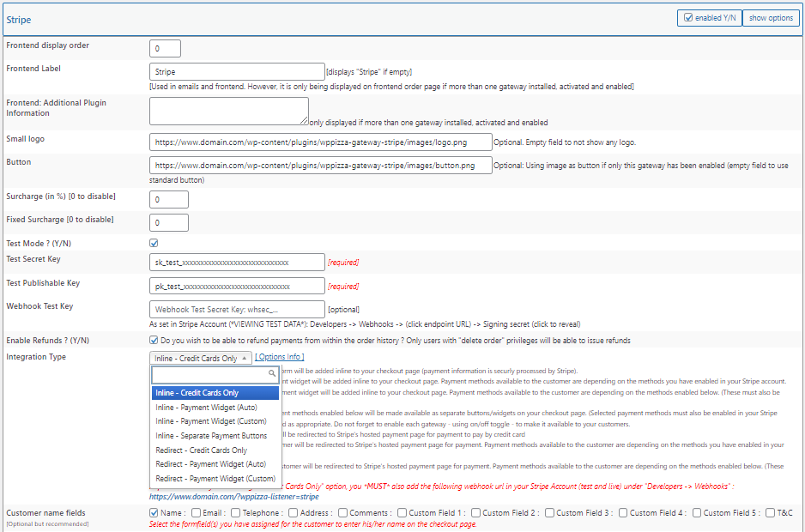Viewport: 805px width, 532px height.
Task: Select Inline - Payment Widget (Auto) option
Action: click(x=215, y=408)
